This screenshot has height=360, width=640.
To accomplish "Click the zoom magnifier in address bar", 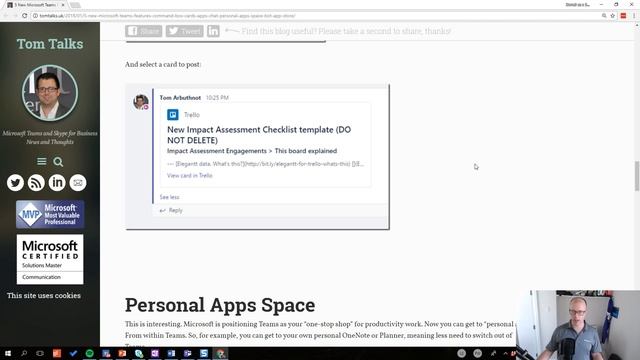I will point(604,16).
